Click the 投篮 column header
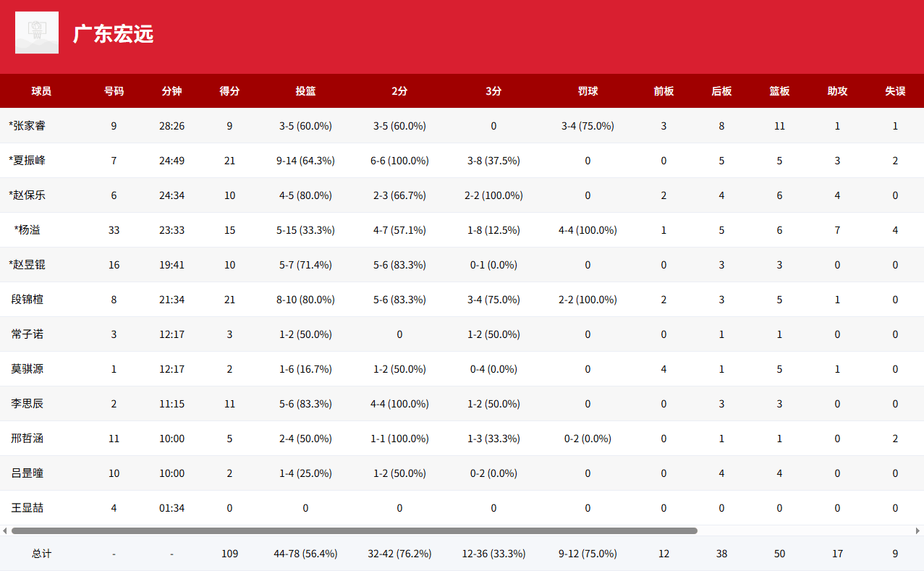924x571 pixels. click(305, 91)
